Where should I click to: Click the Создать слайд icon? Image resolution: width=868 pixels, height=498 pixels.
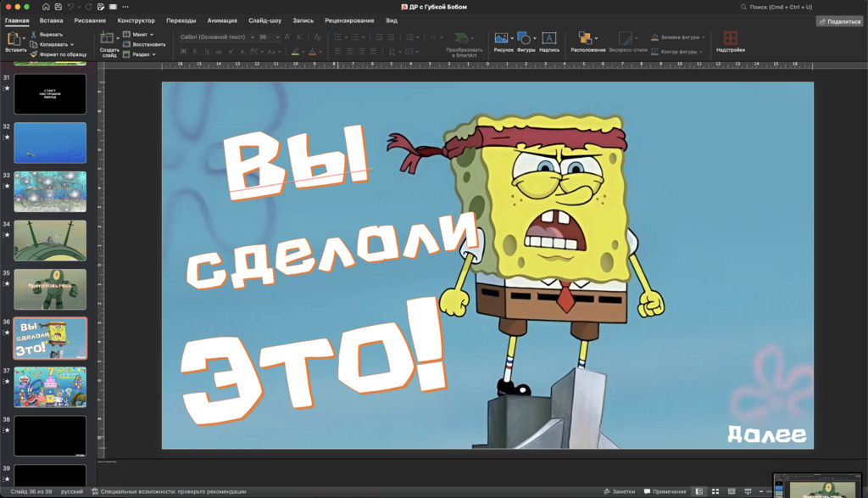pos(107,38)
